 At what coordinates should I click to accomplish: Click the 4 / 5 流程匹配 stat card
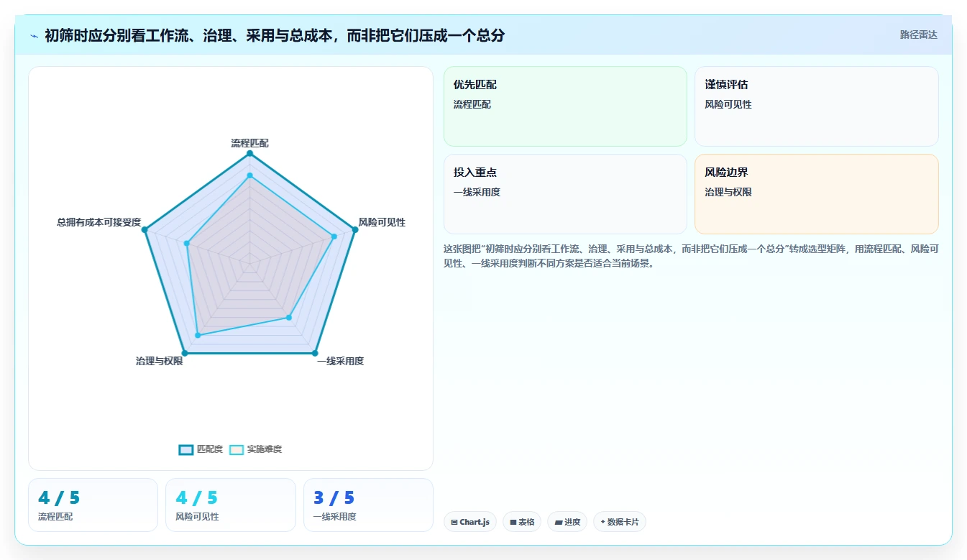(93, 505)
